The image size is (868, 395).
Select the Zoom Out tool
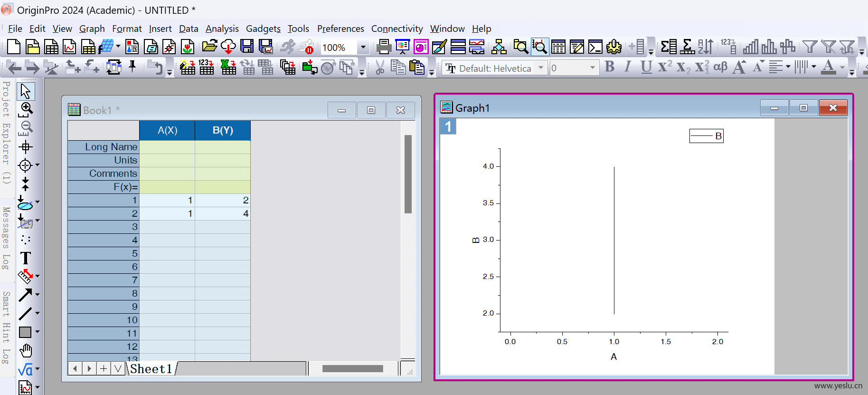(x=26, y=128)
